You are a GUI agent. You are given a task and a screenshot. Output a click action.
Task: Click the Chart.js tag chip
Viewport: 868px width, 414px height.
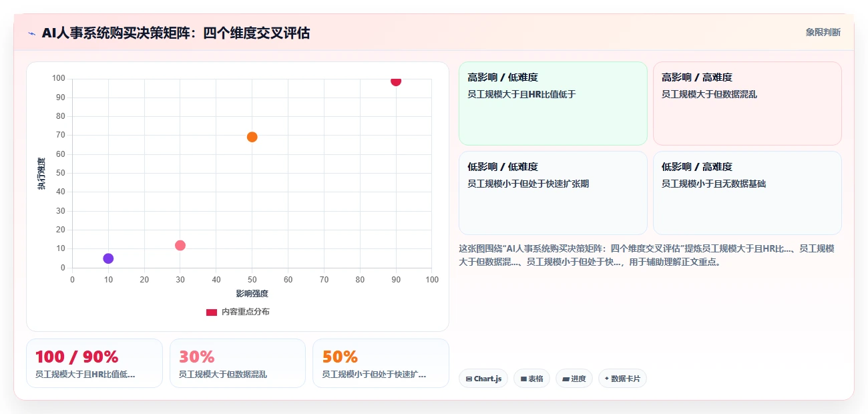(483, 379)
